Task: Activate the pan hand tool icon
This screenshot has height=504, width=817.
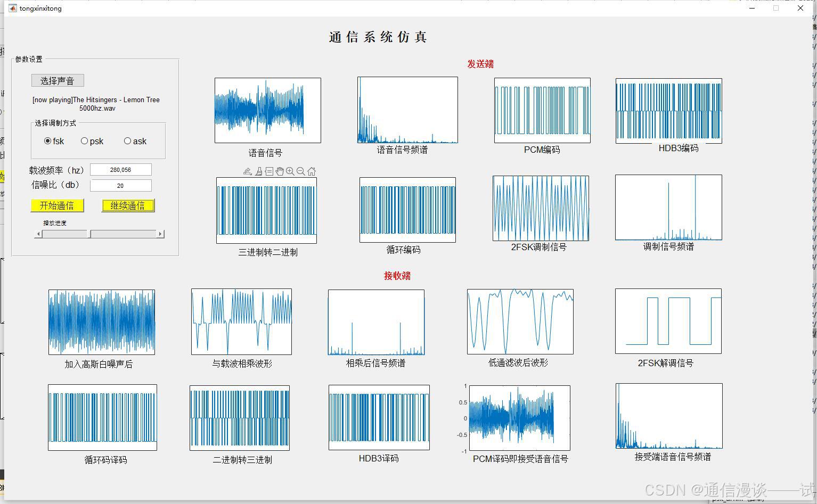Action: click(280, 171)
